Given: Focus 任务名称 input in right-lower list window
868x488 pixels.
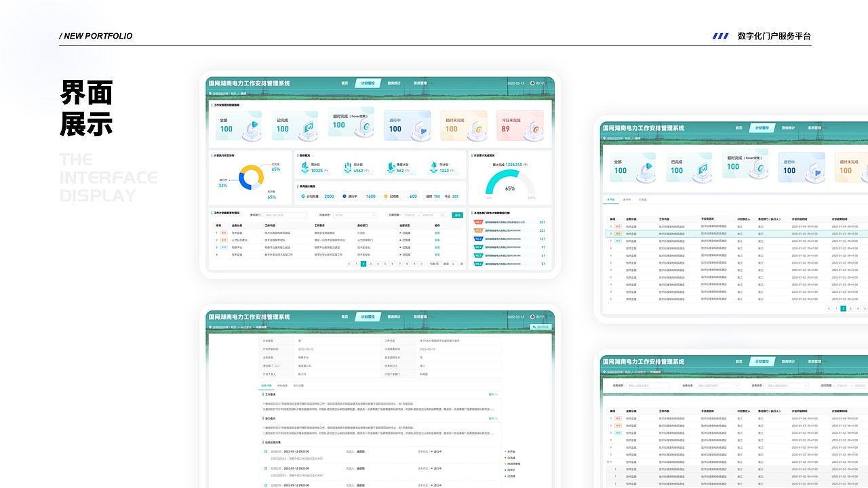Looking at the screenshot, I should tap(648, 386).
